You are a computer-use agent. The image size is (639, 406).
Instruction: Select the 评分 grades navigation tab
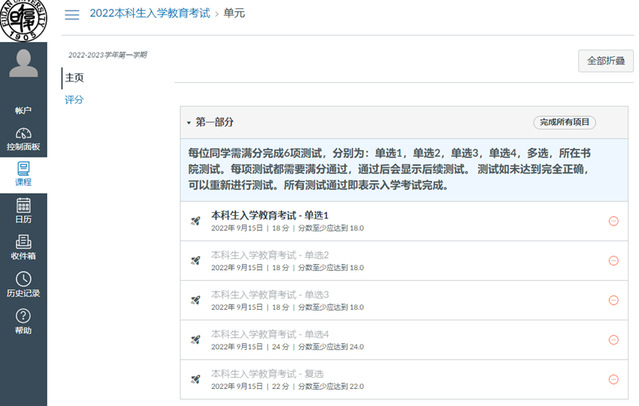click(74, 100)
